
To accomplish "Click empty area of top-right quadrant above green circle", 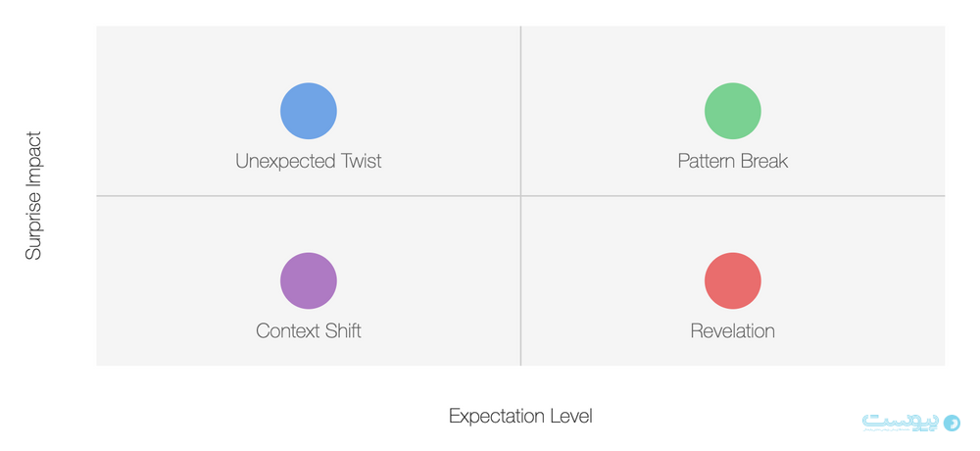I will click(x=733, y=51).
